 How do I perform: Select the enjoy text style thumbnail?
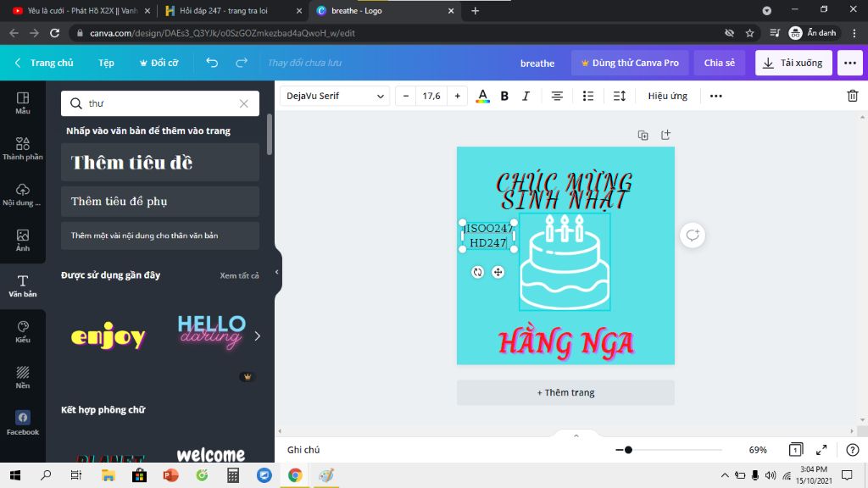[x=108, y=335]
